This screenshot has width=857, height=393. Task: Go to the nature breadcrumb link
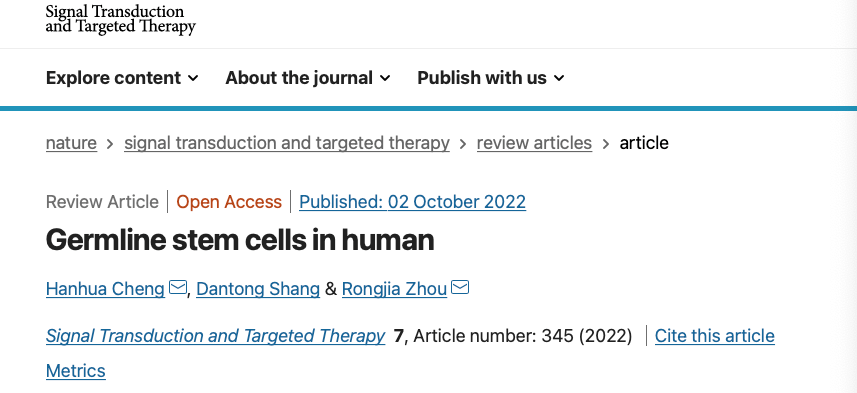pyautogui.click(x=71, y=143)
